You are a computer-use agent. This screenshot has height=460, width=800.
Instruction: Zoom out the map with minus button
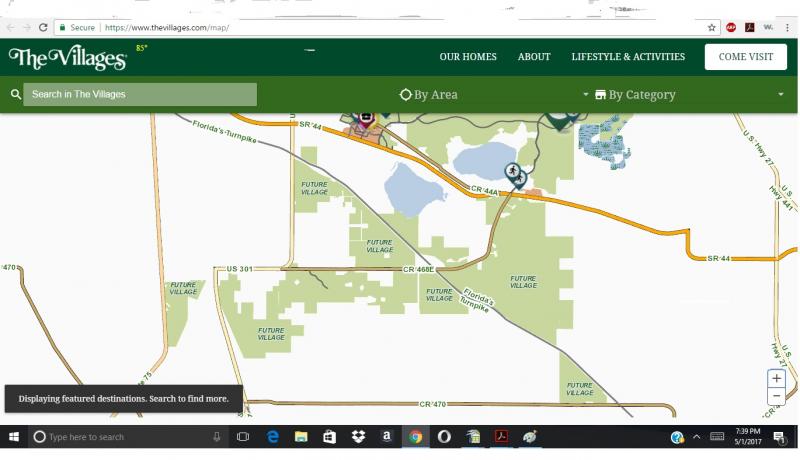coord(777,396)
